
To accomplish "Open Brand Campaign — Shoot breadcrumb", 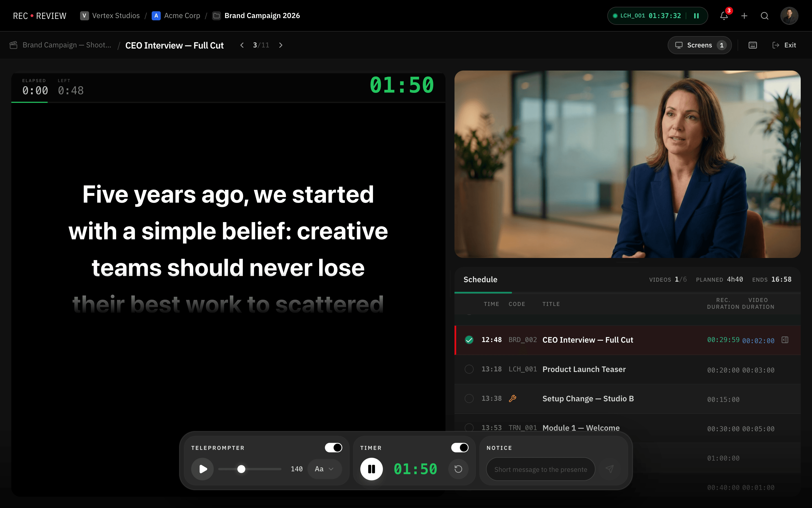I will (67, 45).
